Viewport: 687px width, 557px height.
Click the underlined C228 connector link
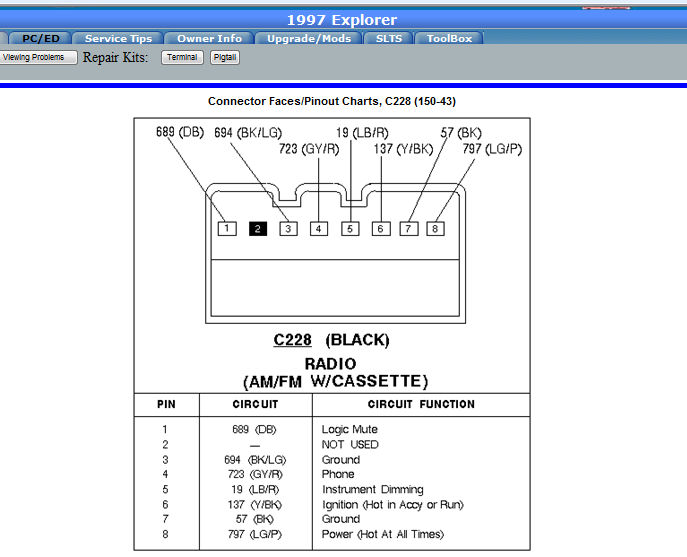coord(292,340)
